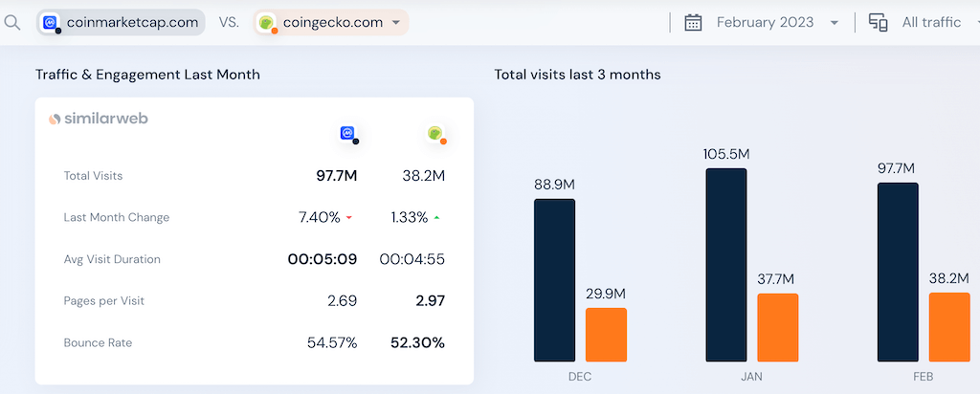Click the Total Visits label
The width and height of the screenshot is (980, 394).
(93, 176)
